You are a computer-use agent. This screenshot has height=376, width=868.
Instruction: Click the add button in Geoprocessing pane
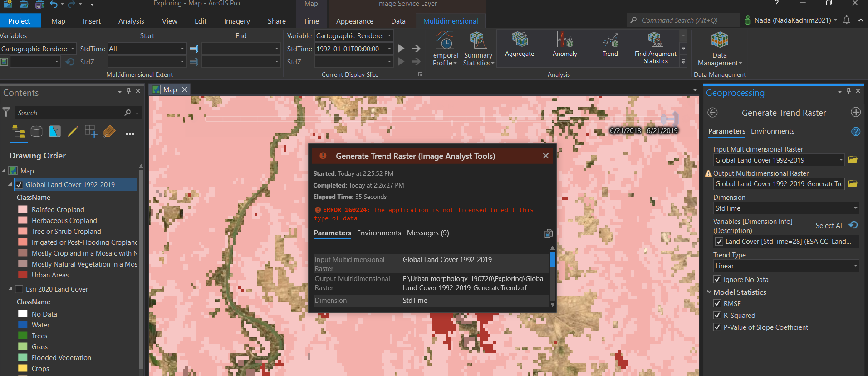pyautogui.click(x=856, y=112)
